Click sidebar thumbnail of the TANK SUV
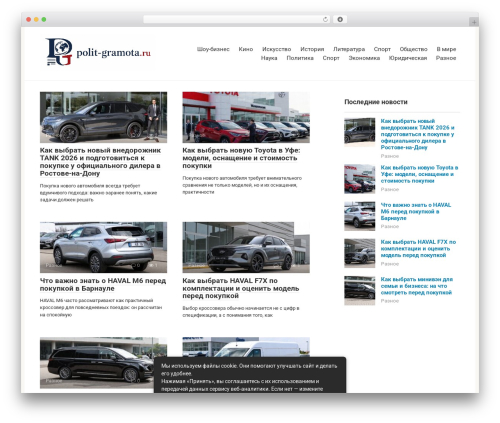Screen dimensions: 500x423 (360, 132)
